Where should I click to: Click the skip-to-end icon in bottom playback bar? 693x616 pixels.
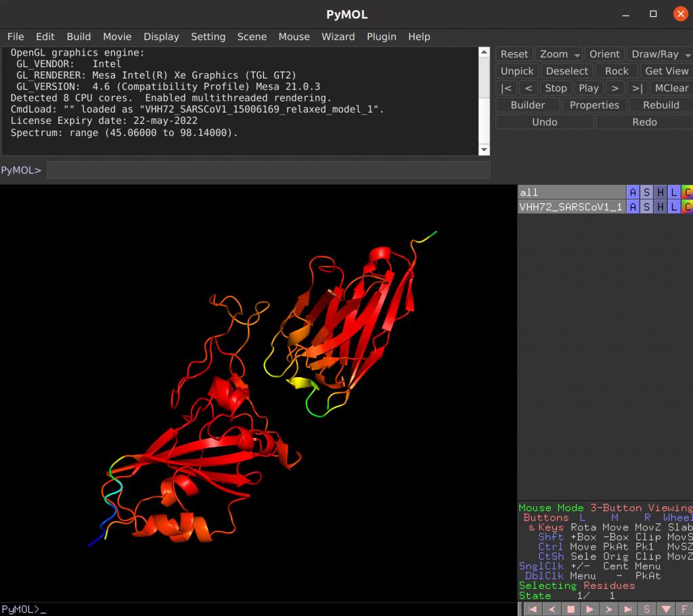coord(628,609)
